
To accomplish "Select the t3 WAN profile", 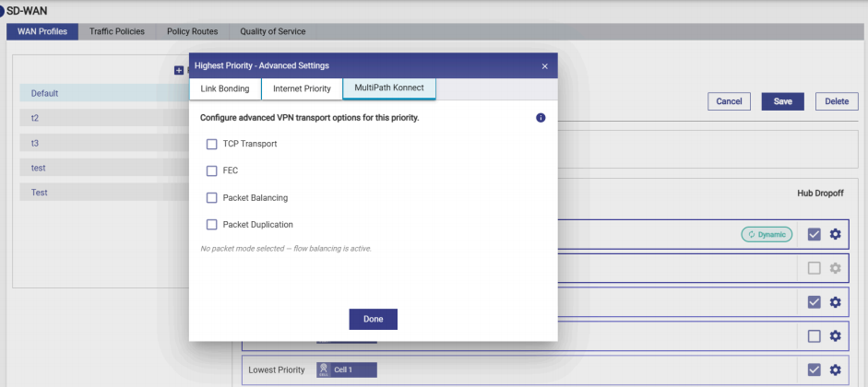I will (104, 143).
